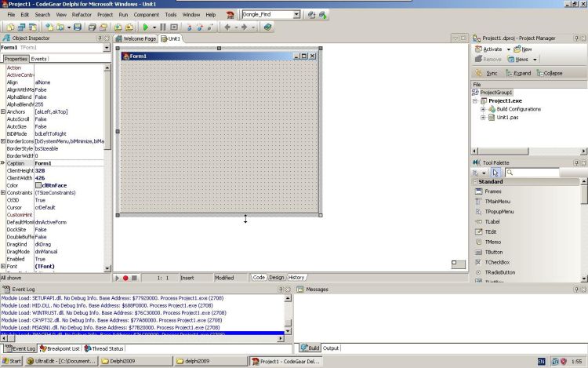This screenshot has height=368, width=588.
Task: Toggle pin on Tool Palette panel
Action: [x=576, y=162]
